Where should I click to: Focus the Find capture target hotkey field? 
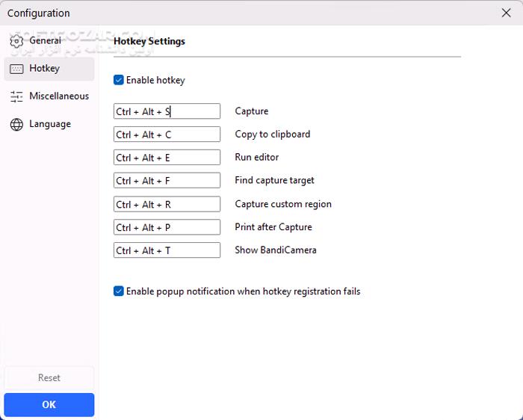pyautogui.click(x=167, y=181)
